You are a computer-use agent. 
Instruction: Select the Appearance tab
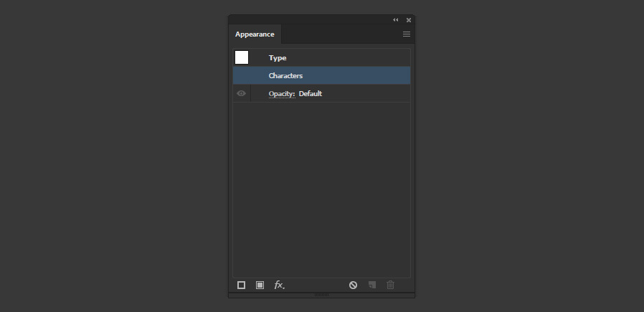[x=255, y=34]
